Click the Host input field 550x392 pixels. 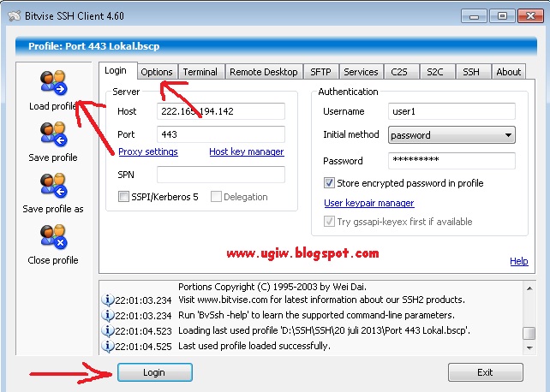221,111
